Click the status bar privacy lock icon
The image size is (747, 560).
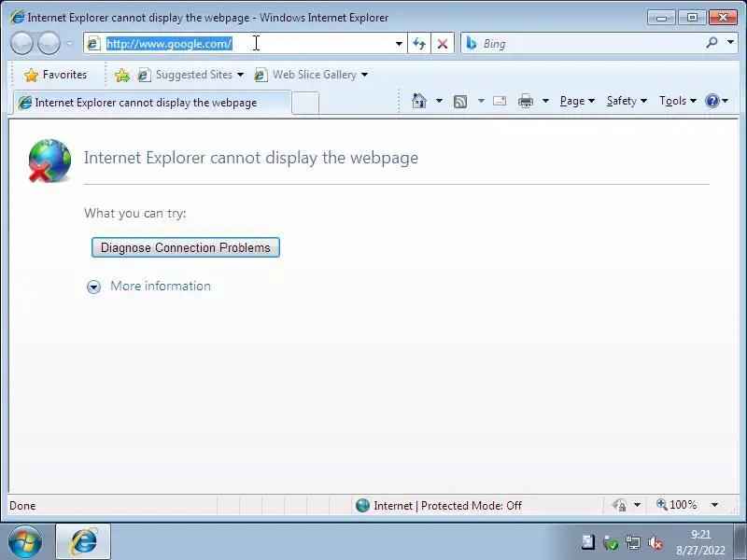(619, 505)
